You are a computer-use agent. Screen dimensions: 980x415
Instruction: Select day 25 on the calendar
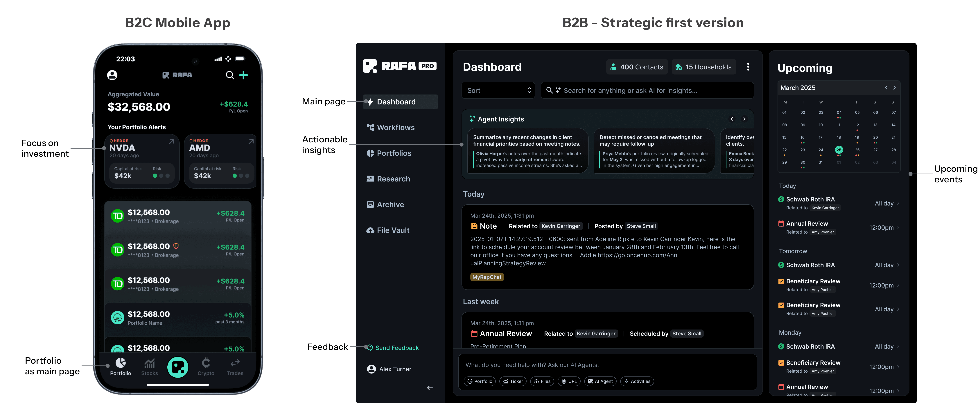coord(839,150)
